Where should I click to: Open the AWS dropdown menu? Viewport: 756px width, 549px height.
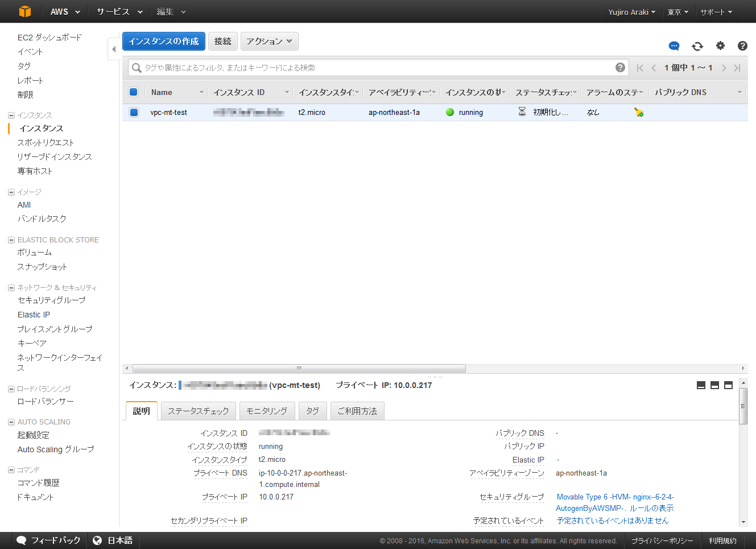coord(65,11)
